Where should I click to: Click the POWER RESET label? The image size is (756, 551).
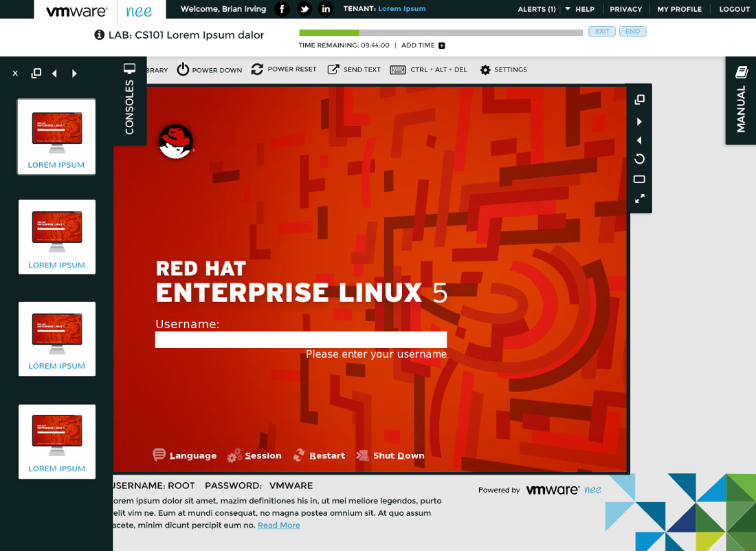(292, 69)
